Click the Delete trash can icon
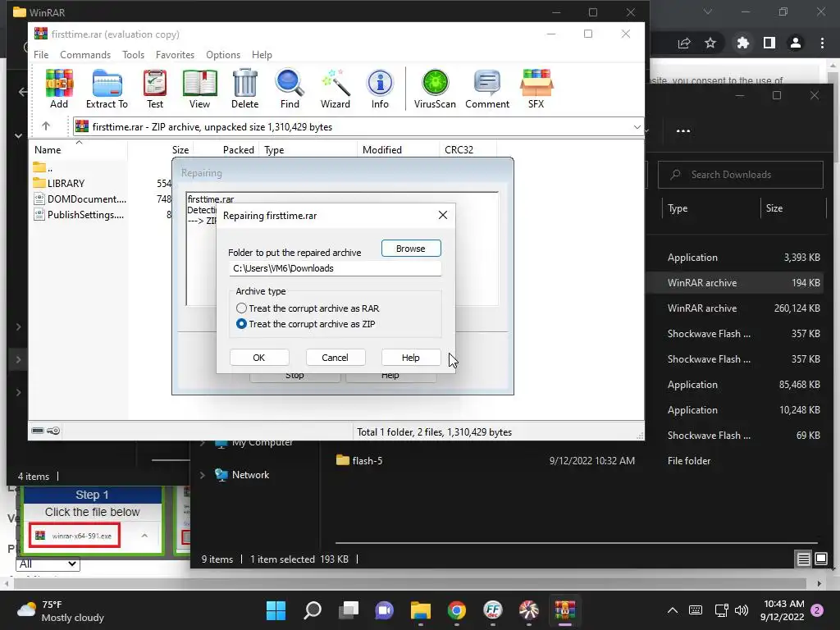This screenshot has width=840, height=630. tap(244, 89)
